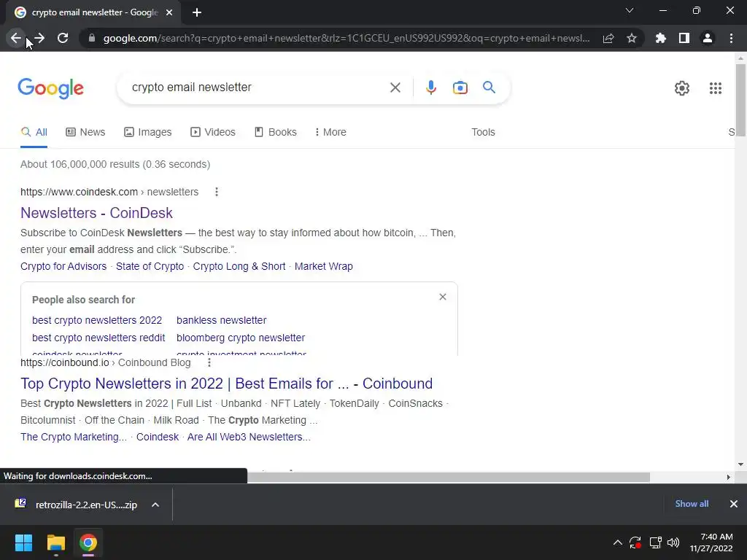Bookmark this page with the star icon
This screenshot has height=560, width=747.
(632, 38)
